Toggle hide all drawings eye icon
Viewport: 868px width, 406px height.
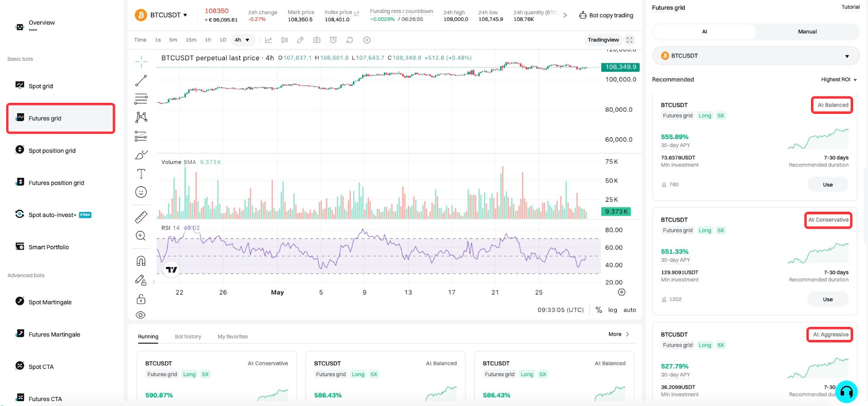pyautogui.click(x=141, y=315)
